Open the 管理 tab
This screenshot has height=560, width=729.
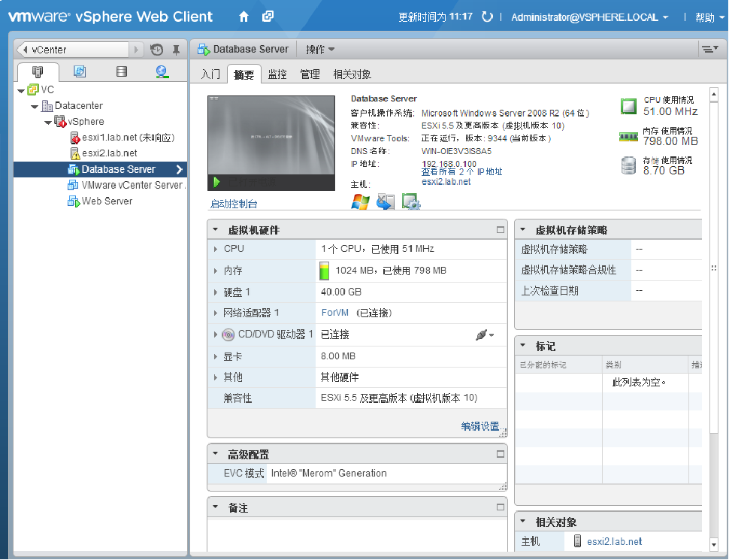coord(310,74)
